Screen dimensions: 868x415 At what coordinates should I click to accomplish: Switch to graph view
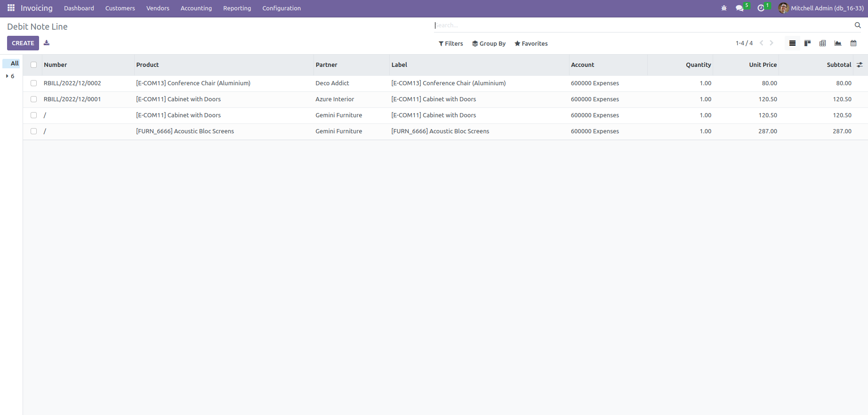coord(838,43)
